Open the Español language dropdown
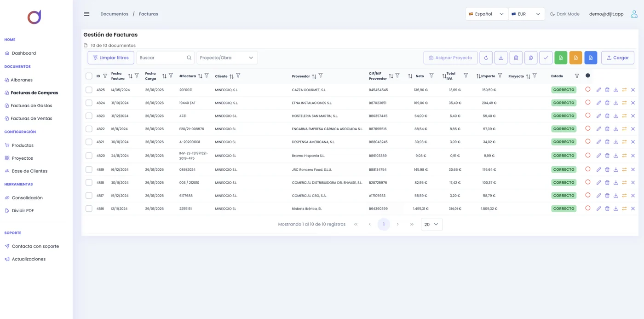Image resolution: width=644 pixels, height=319 pixels. coord(486,14)
